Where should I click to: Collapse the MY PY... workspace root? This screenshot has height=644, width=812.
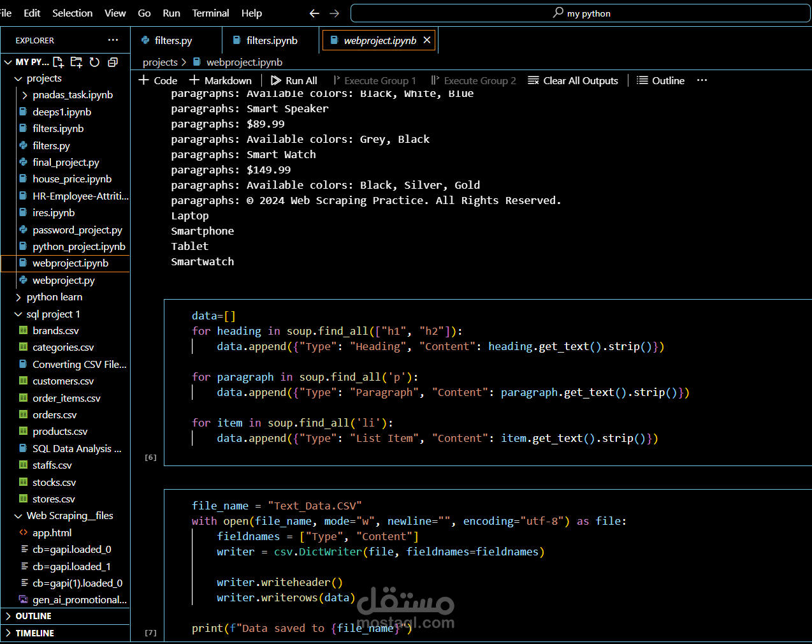(9, 62)
